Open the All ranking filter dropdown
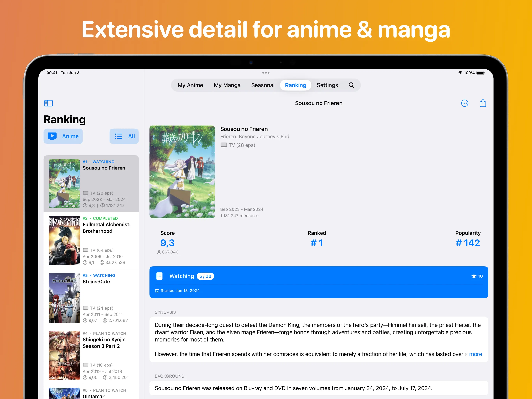The height and width of the screenshot is (399, 532). point(124,136)
